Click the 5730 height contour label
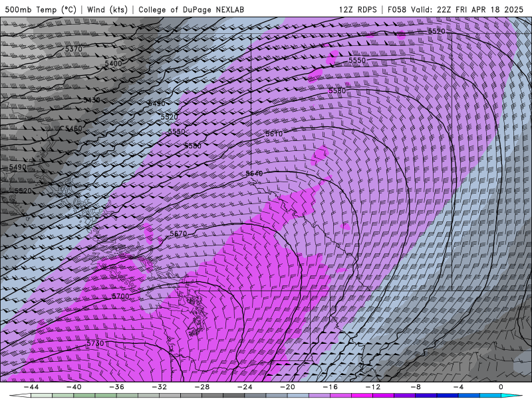 (95, 344)
